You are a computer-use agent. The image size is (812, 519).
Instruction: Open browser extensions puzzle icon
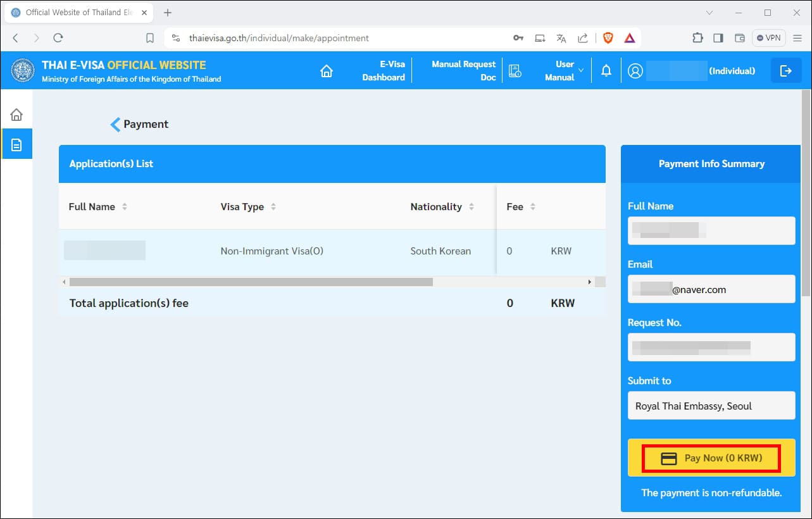[x=697, y=38]
